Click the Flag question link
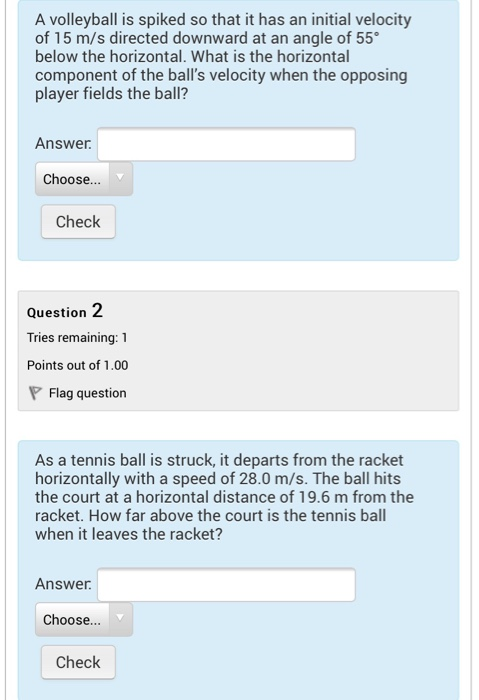479x700 pixels. [87, 393]
